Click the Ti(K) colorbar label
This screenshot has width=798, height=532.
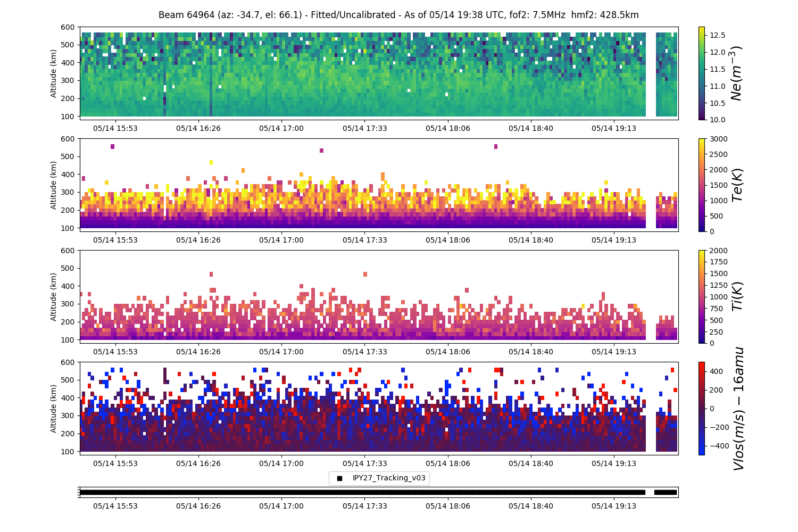[737, 296]
